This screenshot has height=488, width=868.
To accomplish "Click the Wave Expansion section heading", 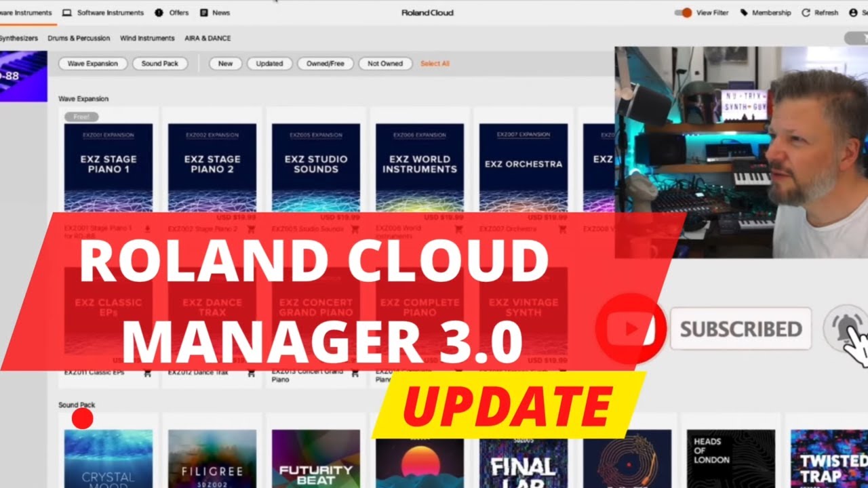I will (x=83, y=99).
